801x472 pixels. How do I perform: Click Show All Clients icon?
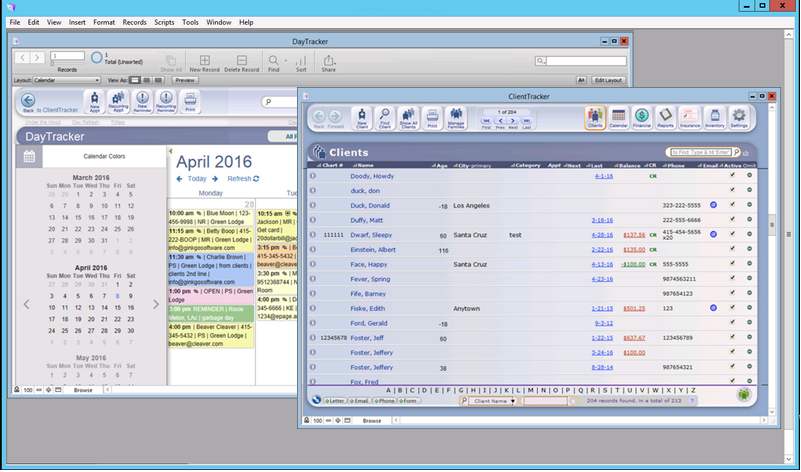[408, 118]
